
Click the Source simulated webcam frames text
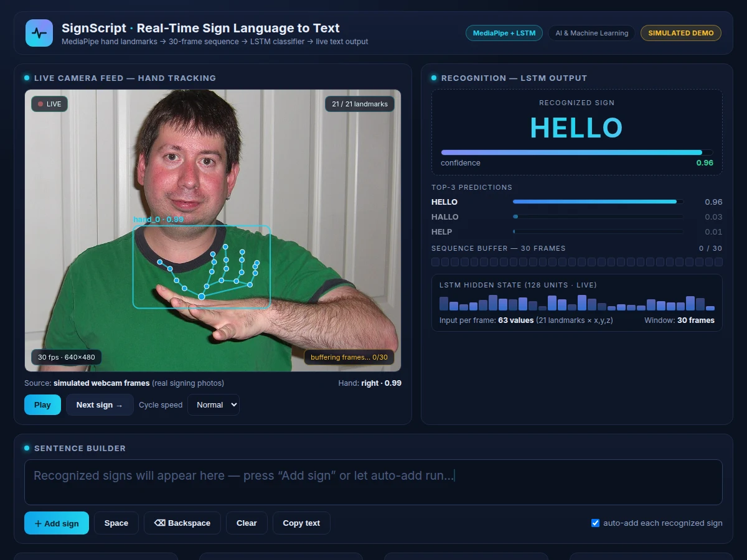click(124, 383)
